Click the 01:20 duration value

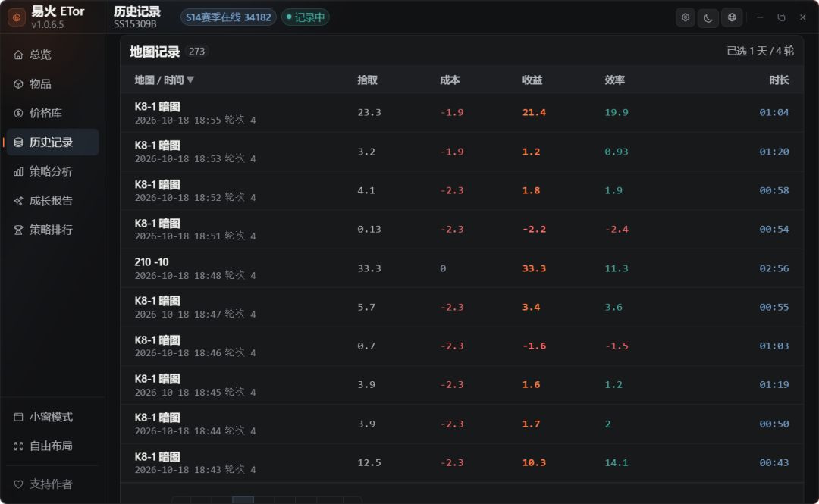click(774, 152)
